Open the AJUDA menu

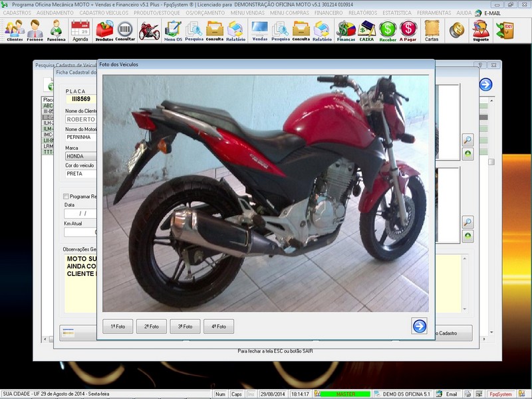click(x=464, y=13)
